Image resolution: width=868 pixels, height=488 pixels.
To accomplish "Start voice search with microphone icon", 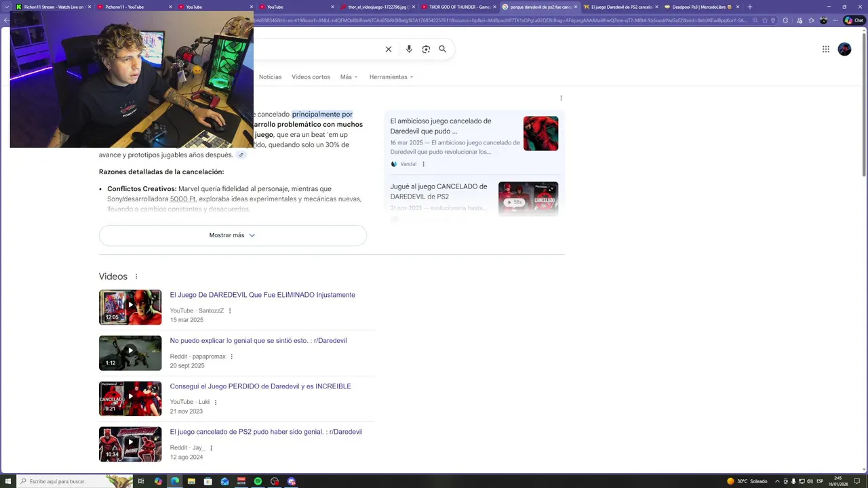I will [x=409, y=49].
